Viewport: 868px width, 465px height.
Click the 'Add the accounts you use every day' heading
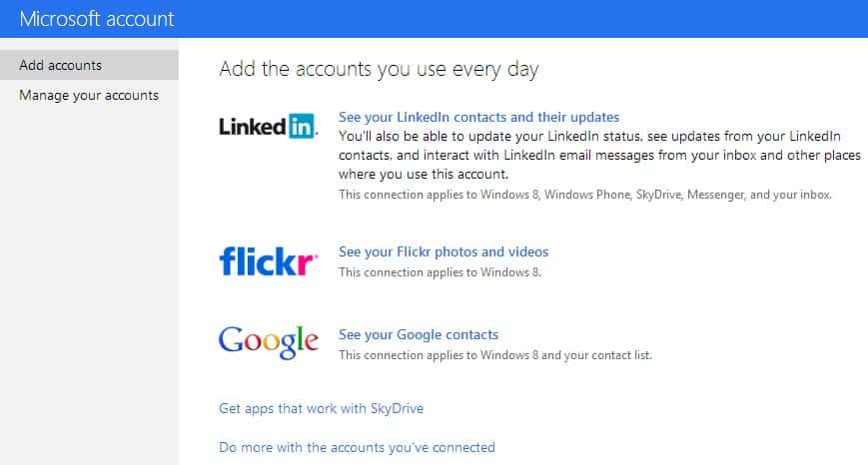379,70
